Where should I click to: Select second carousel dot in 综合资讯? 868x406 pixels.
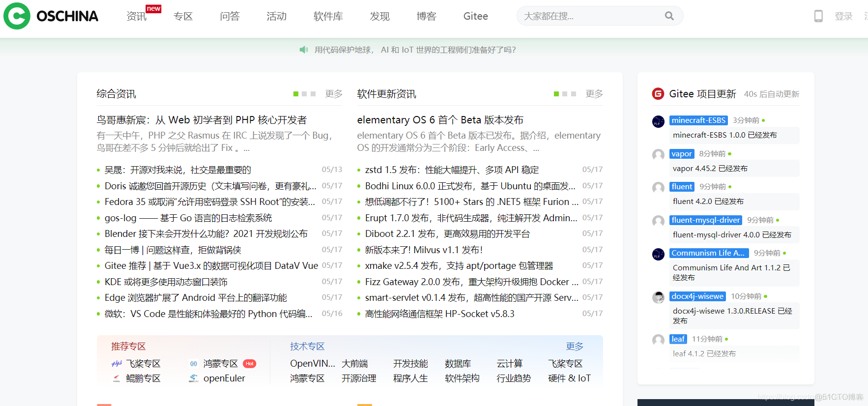pos(304,94)
